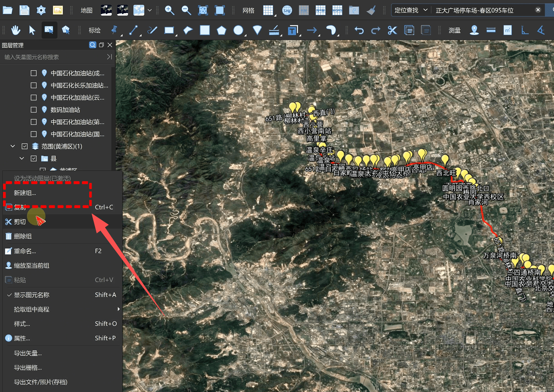Click the scissors cut tool in toolbar

[x=392, y=30]
